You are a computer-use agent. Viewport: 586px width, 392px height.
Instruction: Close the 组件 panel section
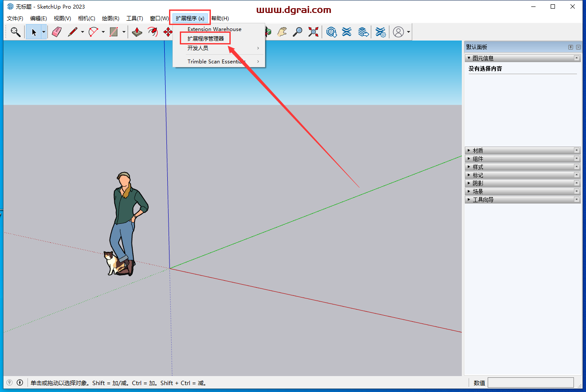coord(577,159)
